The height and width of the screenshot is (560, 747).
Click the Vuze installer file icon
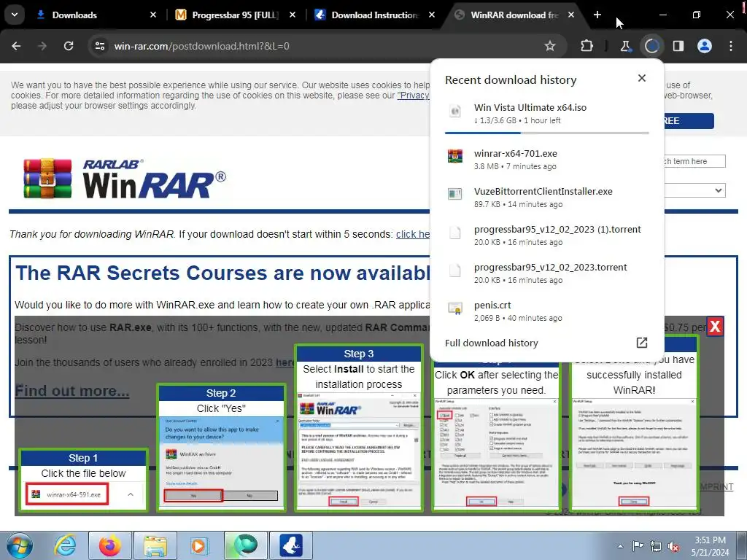[455, 194]
